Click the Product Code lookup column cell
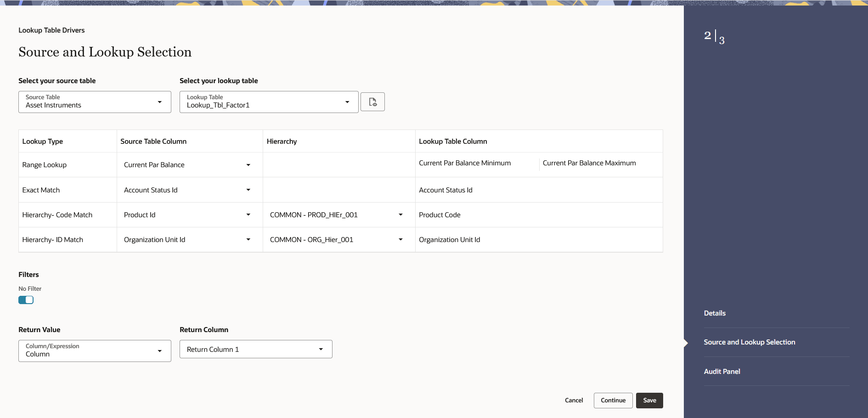This screenshot has height=418, width=868. tap(539, 215)
